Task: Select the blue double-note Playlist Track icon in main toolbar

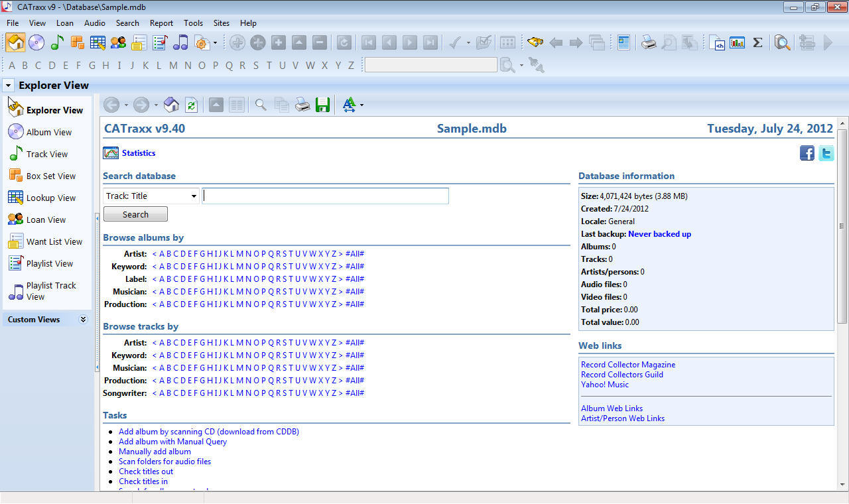Action: point(180,42)
